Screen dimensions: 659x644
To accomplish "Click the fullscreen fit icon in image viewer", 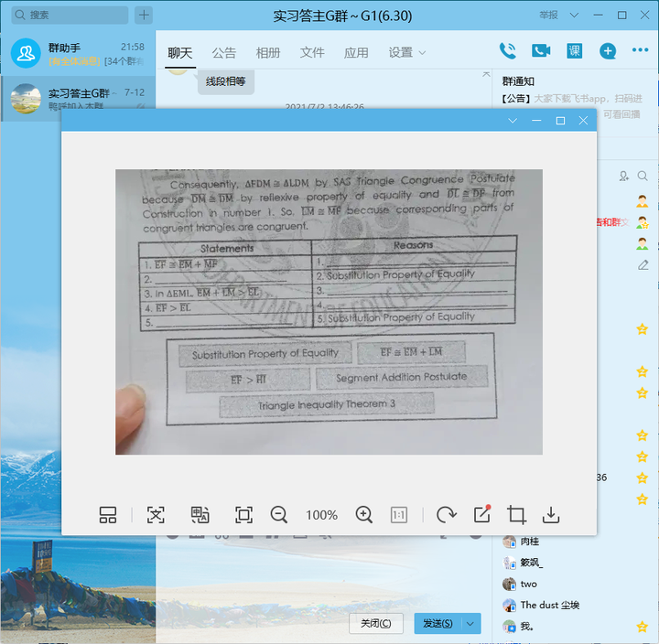I will 243,515.
